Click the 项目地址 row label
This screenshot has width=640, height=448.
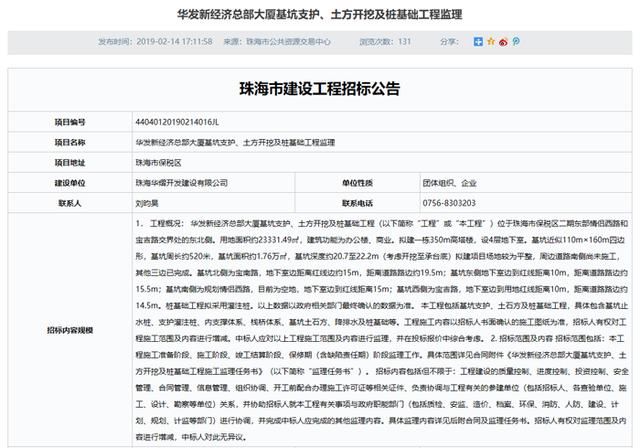[x=70, y=163]
